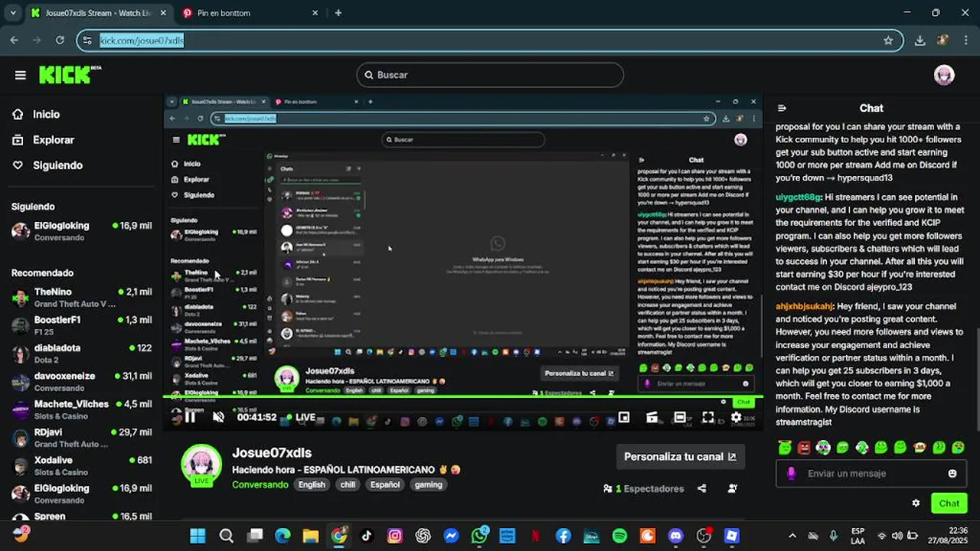Open a new browser tab
The image size is (980, 551).
click(338, 13)
